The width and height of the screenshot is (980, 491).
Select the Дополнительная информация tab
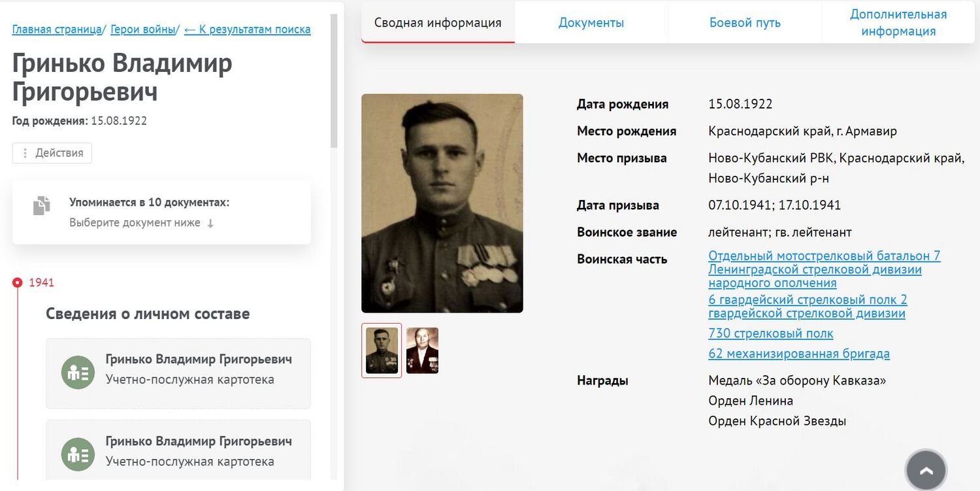point(898,23)
